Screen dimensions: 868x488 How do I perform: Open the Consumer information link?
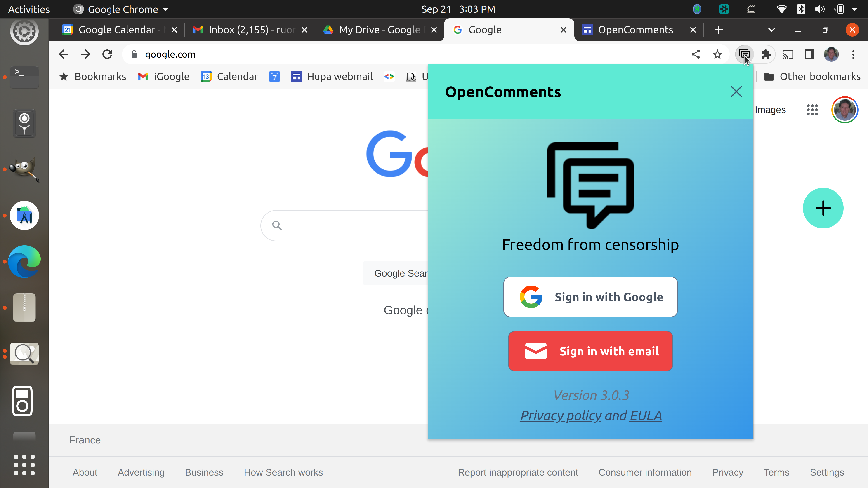(x=645, y=472)
